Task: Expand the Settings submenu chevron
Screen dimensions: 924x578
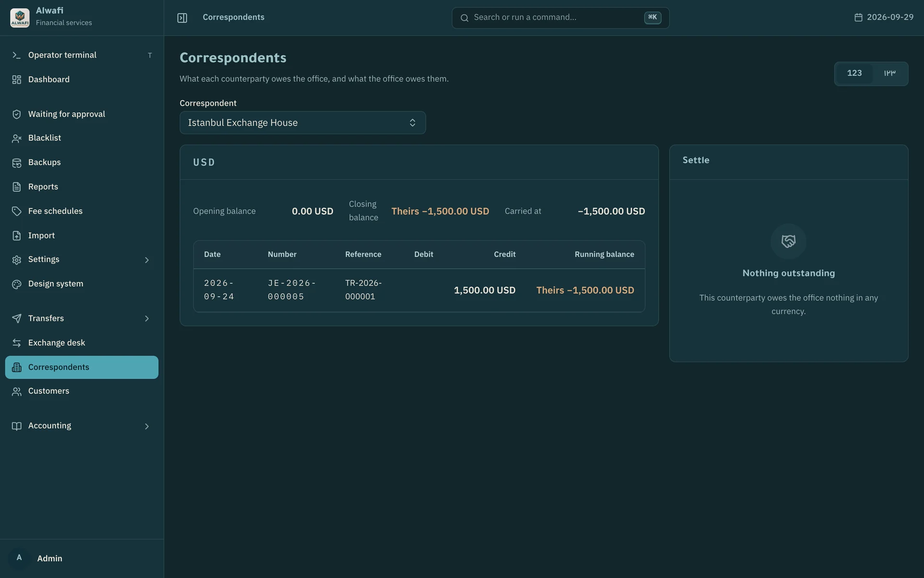Action: coord(147,260)
